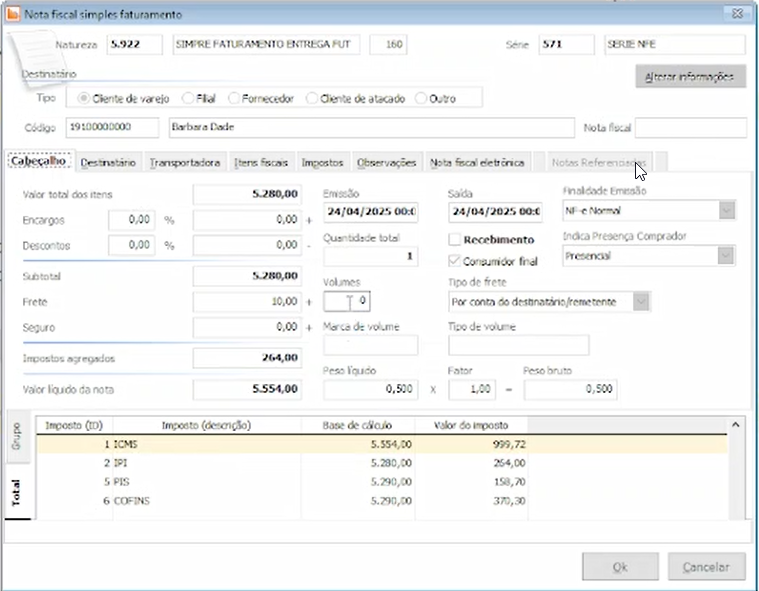This screenshot has height=591, width=759.
Task: Switch to the Itens fiscais tab
Action: coord(261,162)
